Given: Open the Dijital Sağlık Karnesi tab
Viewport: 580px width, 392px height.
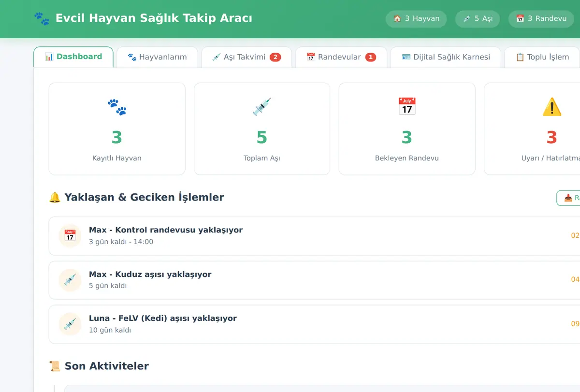Looking at the screenshot, I should pyautogui.click(x=446, y=57).
